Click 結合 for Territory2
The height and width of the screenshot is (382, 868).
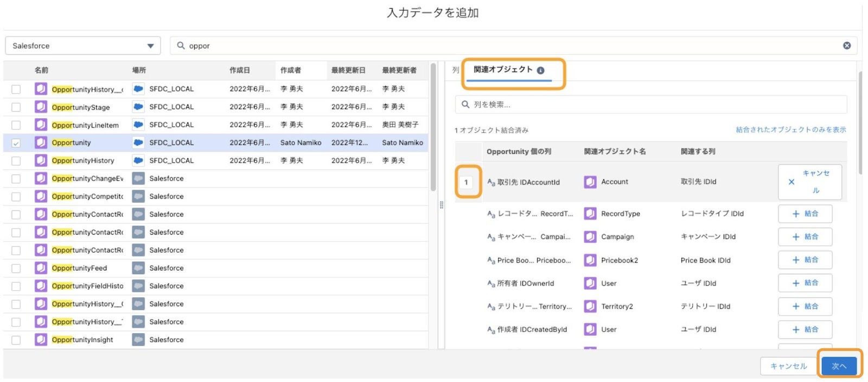click(x=805, y=306)
